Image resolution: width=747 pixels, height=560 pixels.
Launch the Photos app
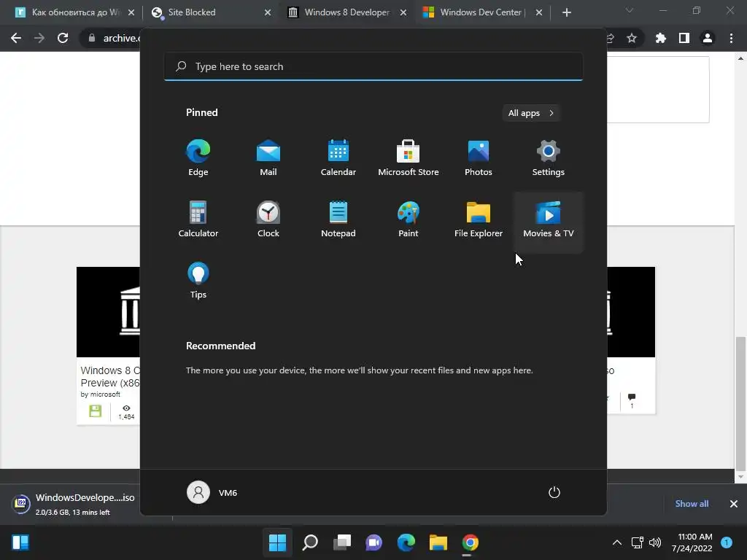[479, 158]
